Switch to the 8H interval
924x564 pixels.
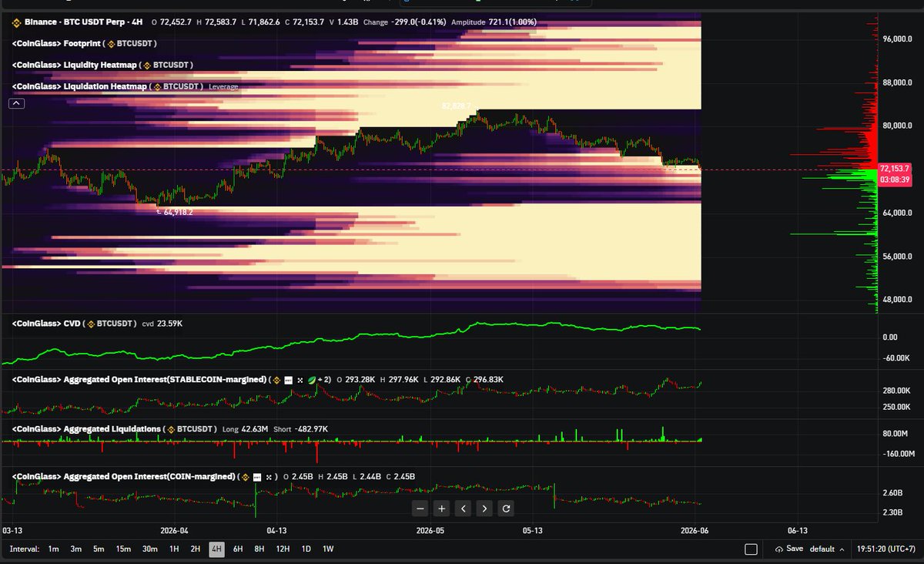coord(259,549)
